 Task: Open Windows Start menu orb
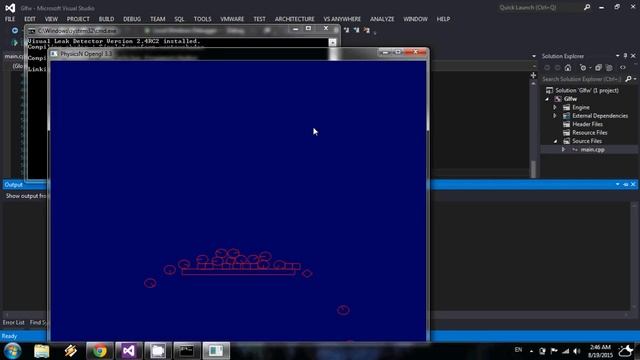coord(12,351)
